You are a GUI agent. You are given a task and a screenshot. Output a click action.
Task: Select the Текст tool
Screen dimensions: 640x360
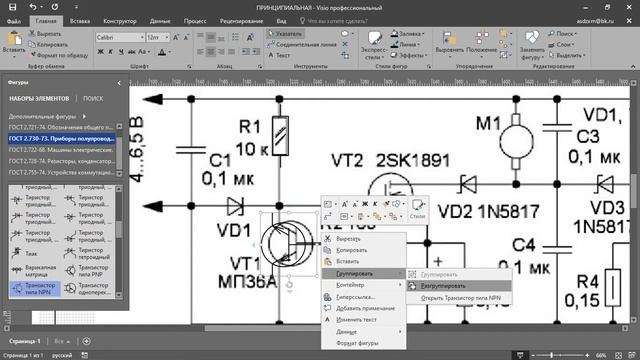[x=279, y=55]
